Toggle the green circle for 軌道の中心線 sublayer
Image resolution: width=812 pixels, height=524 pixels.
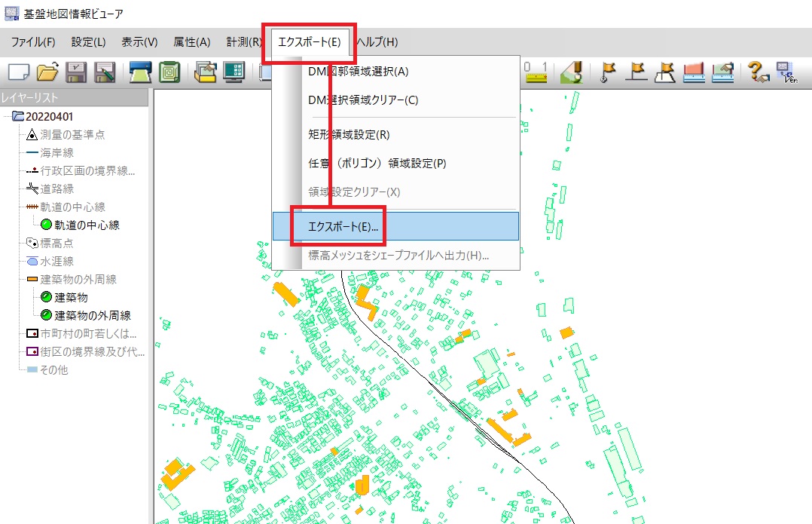(x=46, y=225)
